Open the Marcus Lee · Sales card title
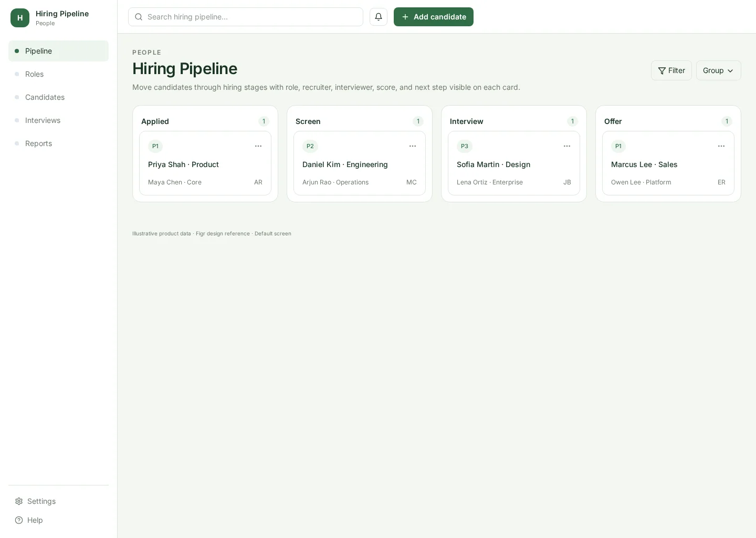Image resolution: width=756 pixels, height=538 pixels. coord(644,164)
